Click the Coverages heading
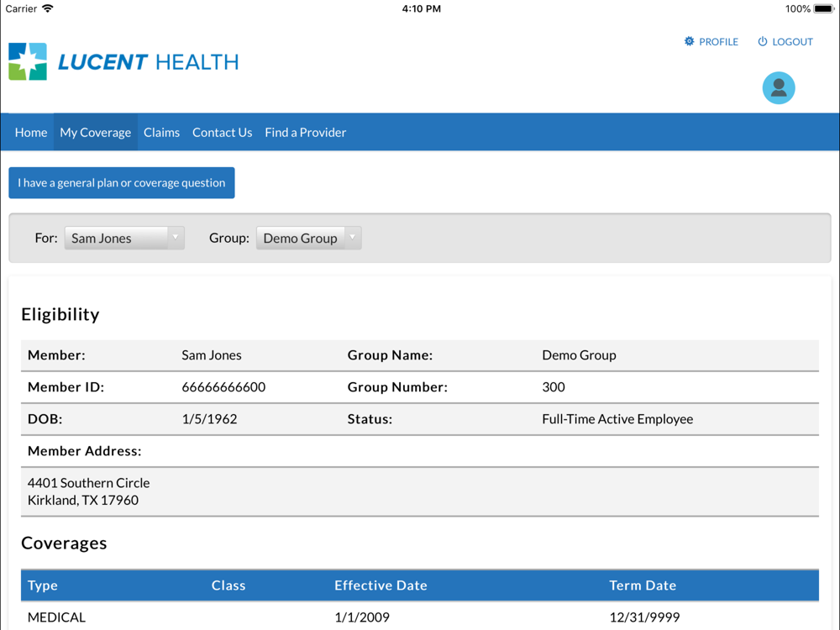This screenshot has width=840, height=630. pyautogui.click(x=64, y=543)
